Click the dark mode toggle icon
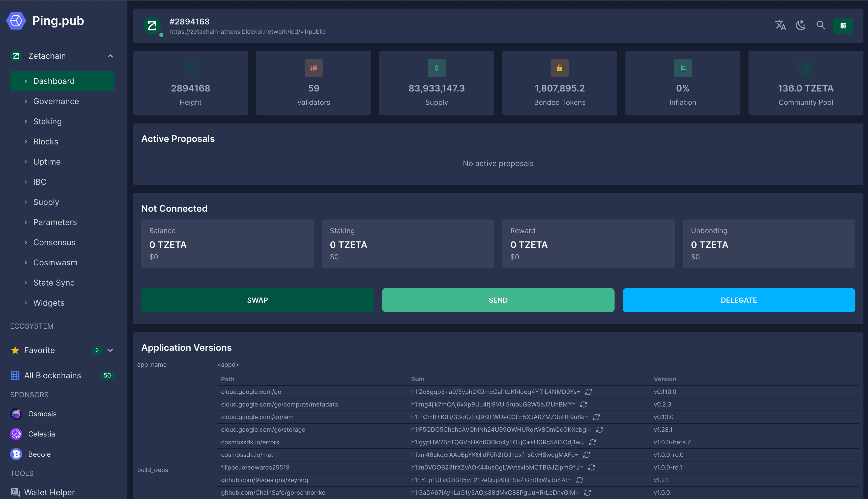 (x=801, y=26)
